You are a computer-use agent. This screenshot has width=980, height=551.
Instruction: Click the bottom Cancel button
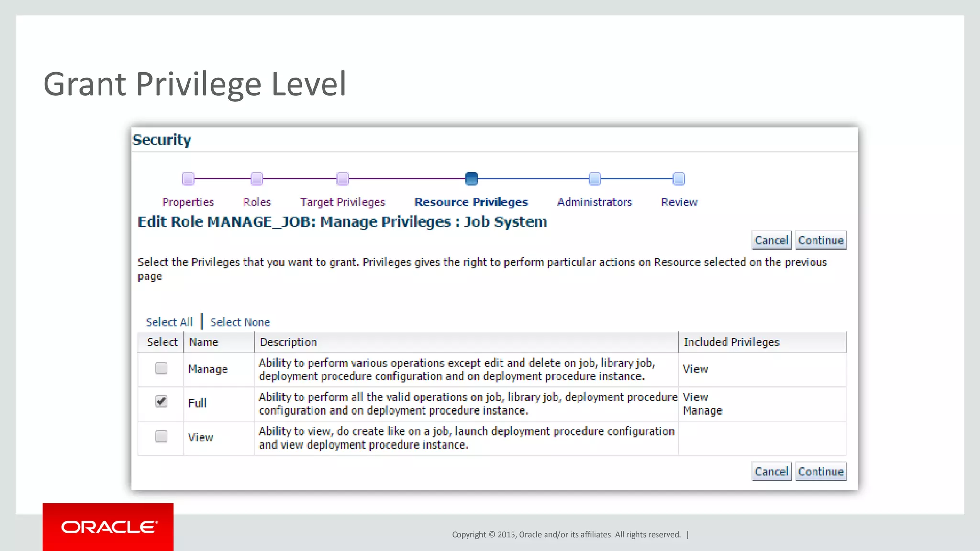pyautogui.click(x=771, y=471)
